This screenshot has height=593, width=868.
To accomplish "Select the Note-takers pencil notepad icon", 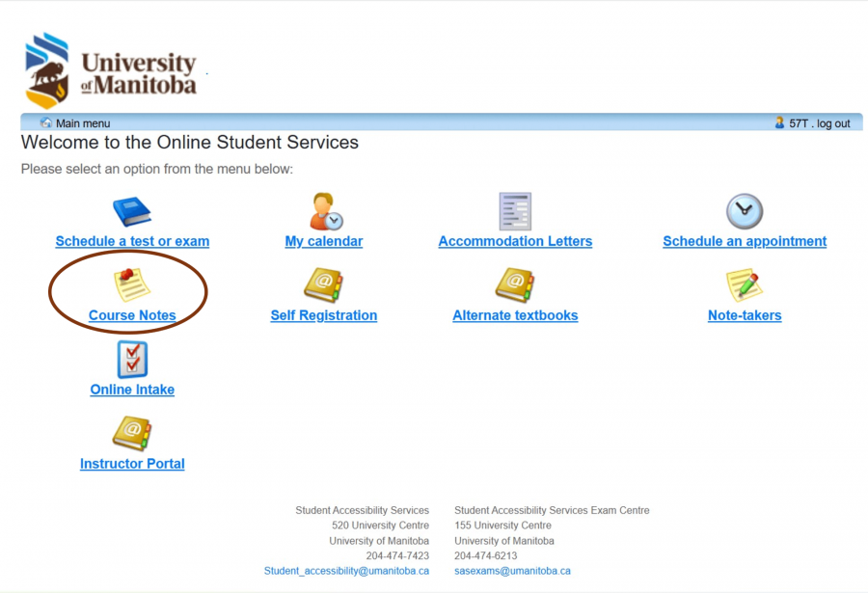I will point(744,285).
